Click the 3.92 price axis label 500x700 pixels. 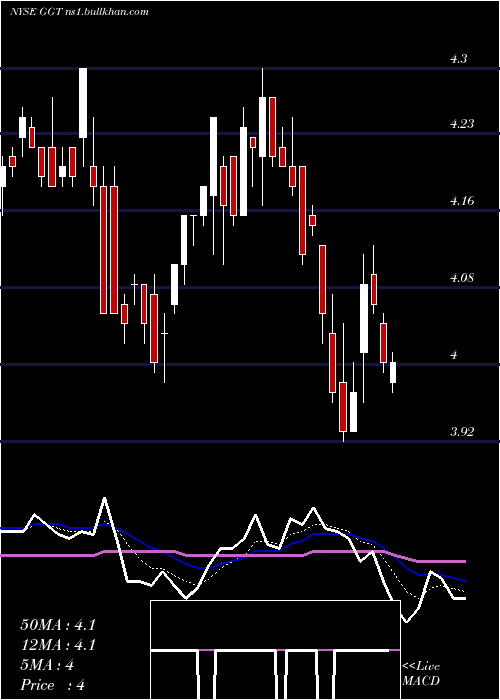[462, 432]
